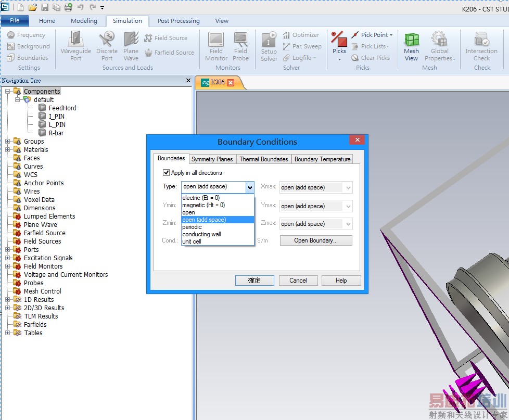
Task: Run the Intersection Check
Action: [481, 46]
